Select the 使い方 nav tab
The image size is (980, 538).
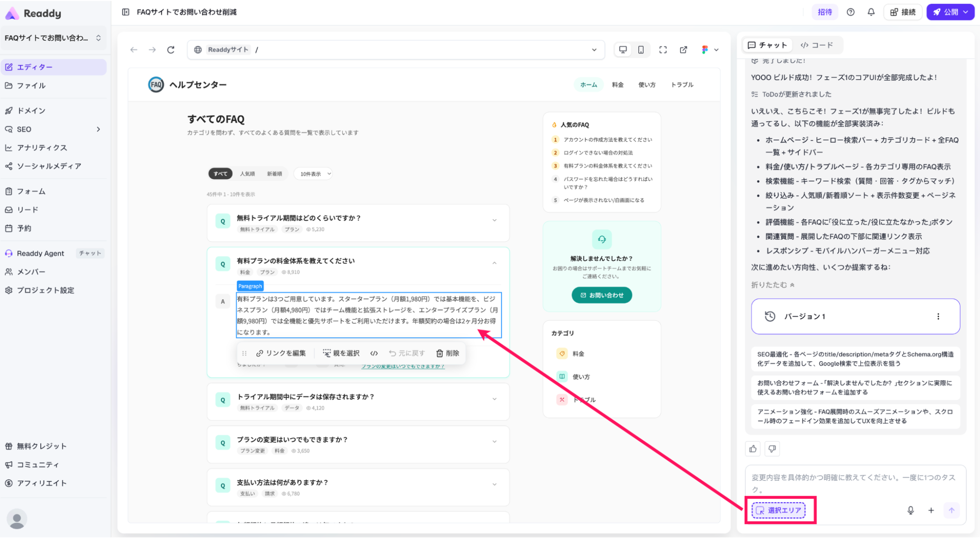click(647, 85)
